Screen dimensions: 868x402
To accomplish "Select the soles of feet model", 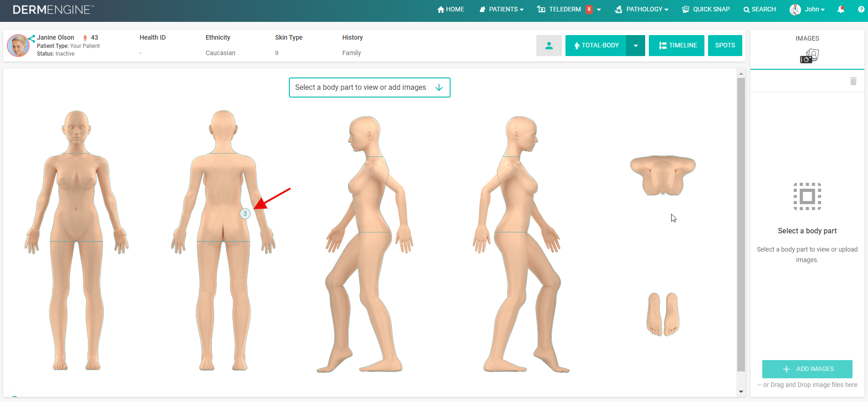I will (x=663, y=314).
